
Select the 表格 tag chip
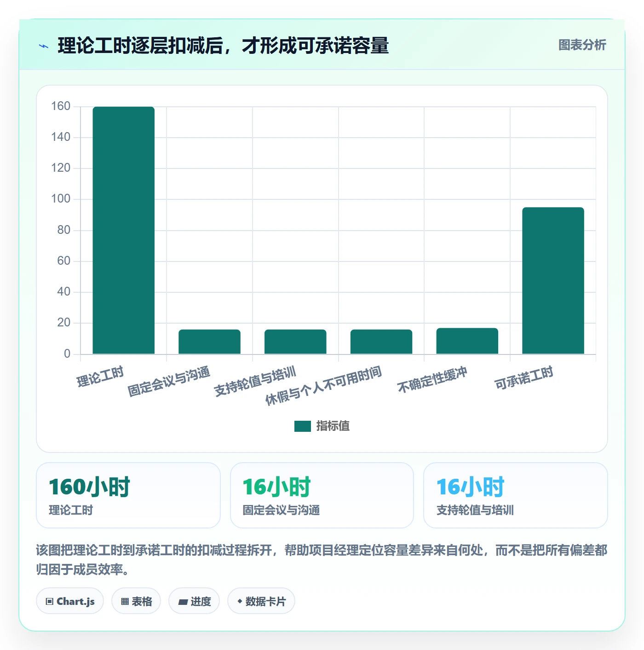coord(136,601)
